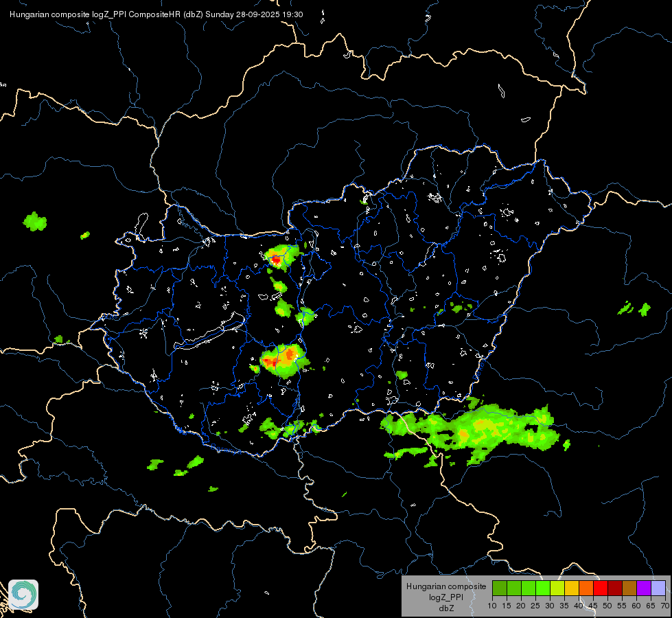
Task: Select the 25–30 dBZ bright green swatch
Action: pos(543,588)
